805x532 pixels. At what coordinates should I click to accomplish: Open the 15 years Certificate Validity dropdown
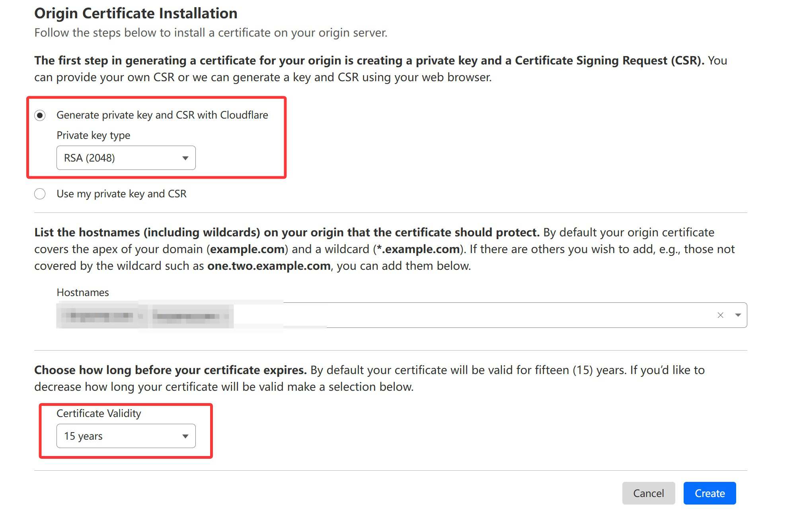coord(126,436)
